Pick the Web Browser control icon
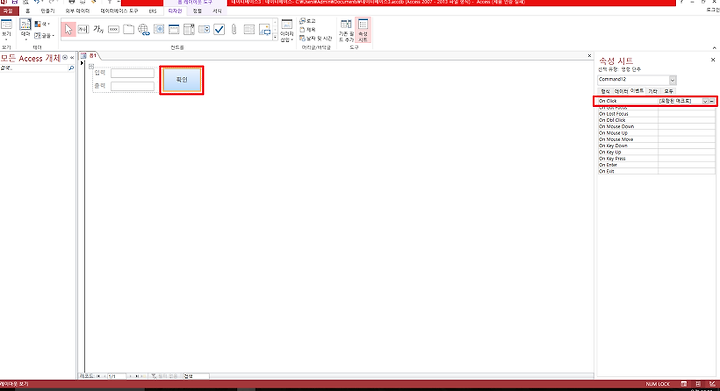 [x=159, y=29]
